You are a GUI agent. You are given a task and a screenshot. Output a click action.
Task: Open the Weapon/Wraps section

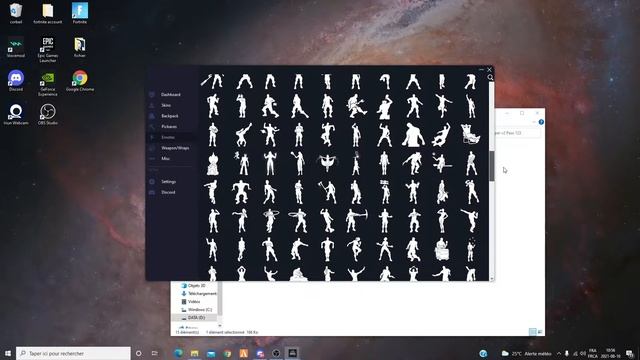[175, 148]
